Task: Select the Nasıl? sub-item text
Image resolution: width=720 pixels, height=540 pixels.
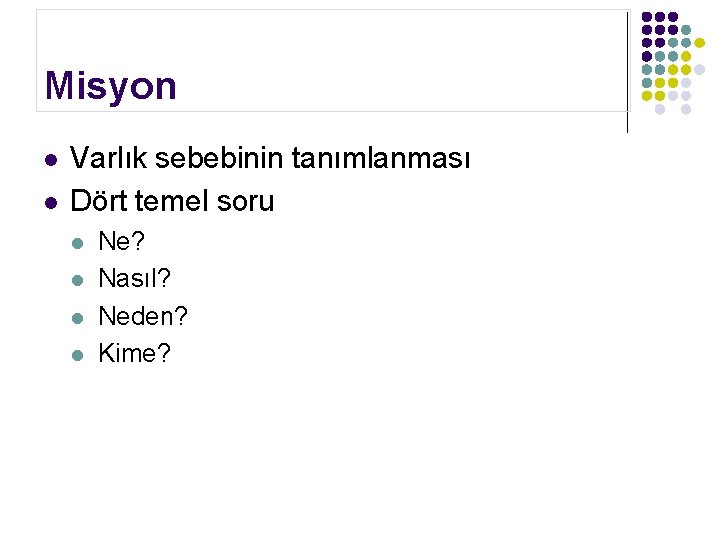Action: (135, 279)
